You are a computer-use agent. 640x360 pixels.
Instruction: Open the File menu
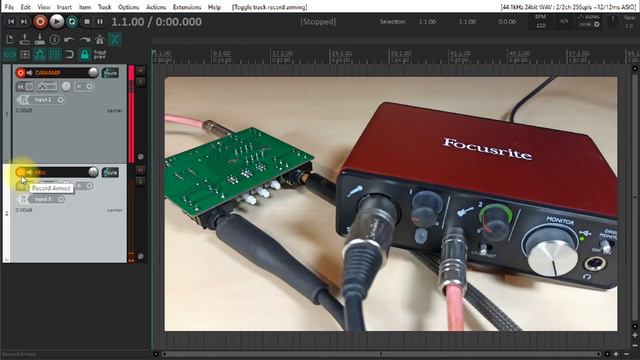[x=9, y=7]
